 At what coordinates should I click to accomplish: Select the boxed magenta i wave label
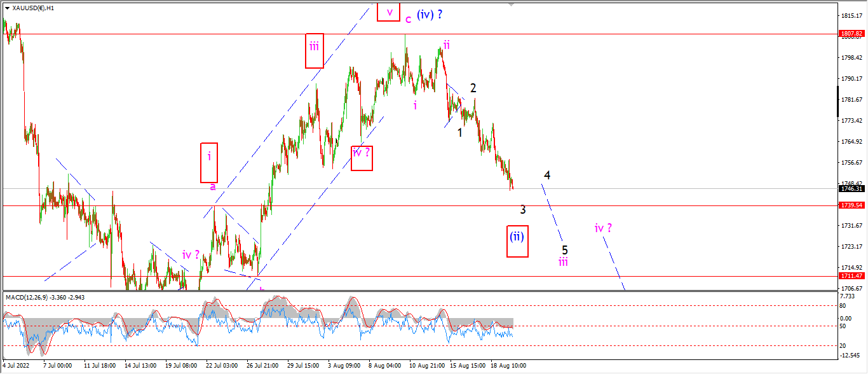(209, 162)
